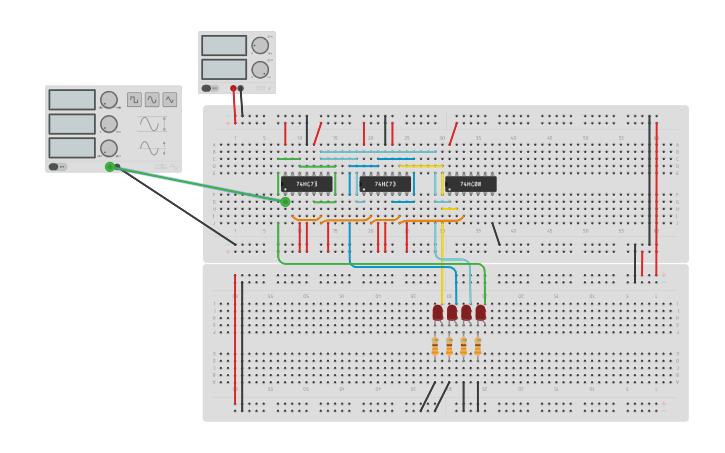
Task: Click the power supply current display
Action: coord(224,70)
